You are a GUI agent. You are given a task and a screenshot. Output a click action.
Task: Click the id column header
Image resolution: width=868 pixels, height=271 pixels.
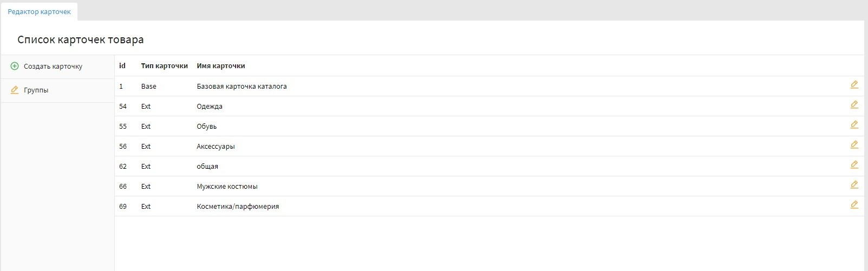click(x=122, y=66)
